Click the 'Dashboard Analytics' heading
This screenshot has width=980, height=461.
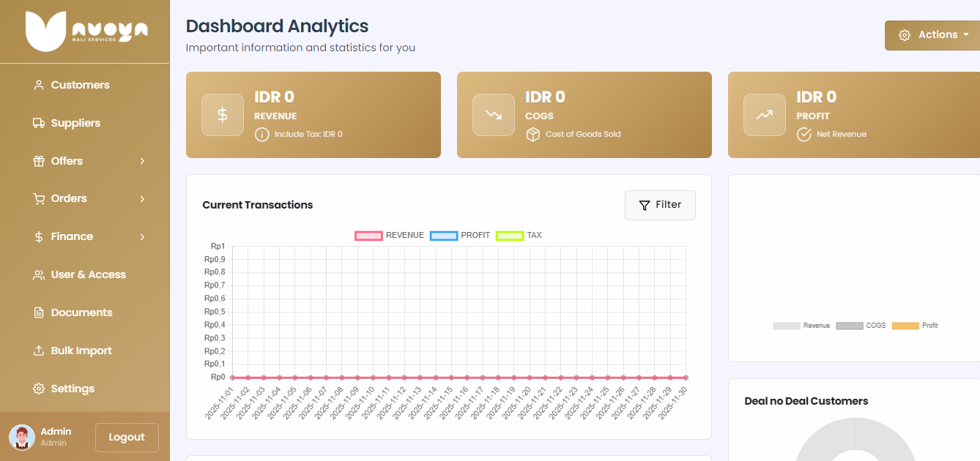point(277,26)
